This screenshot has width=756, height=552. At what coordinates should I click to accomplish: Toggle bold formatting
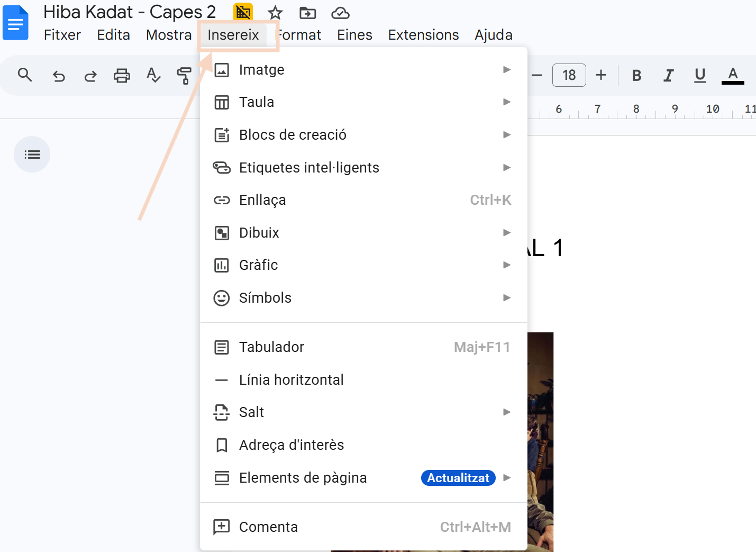(637, 76)
